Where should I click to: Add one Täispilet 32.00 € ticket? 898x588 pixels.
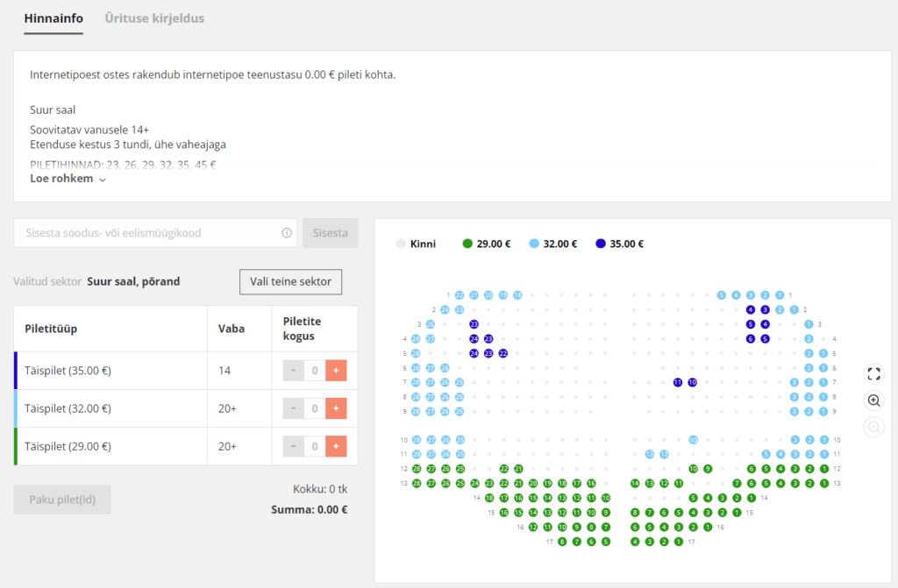[x=337, y=408]
